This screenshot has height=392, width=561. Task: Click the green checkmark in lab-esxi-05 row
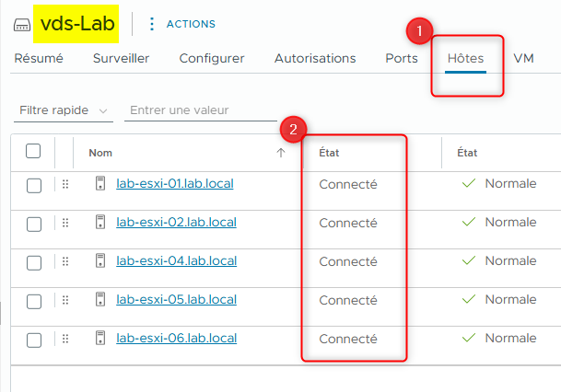469,299
